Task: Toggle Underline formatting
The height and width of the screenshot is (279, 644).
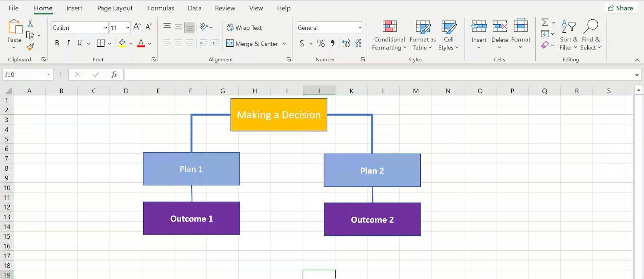Action: pos(79,43)
